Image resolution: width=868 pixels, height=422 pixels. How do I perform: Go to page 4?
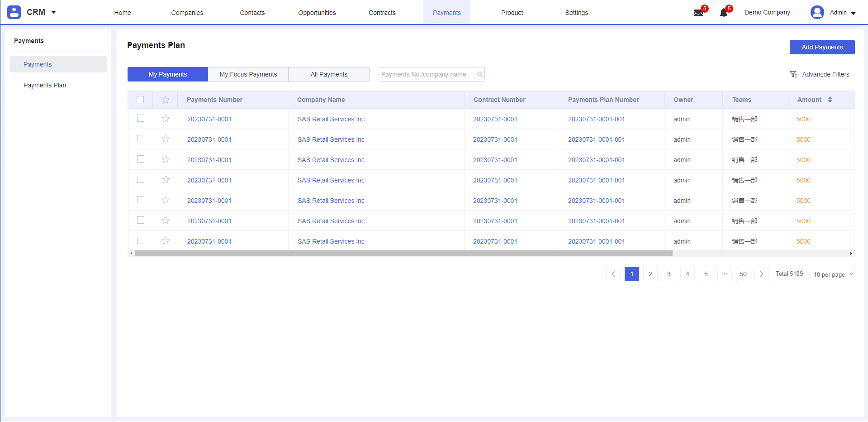688,274
